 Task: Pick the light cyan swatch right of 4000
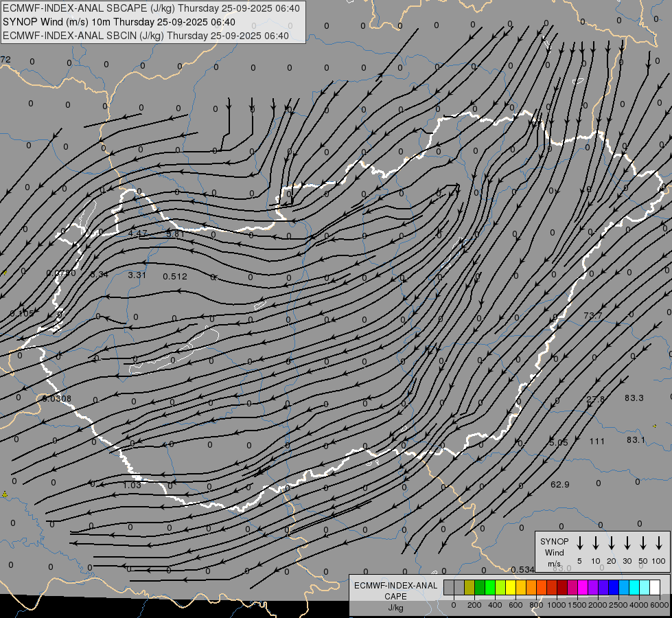[x=645, y=587]
